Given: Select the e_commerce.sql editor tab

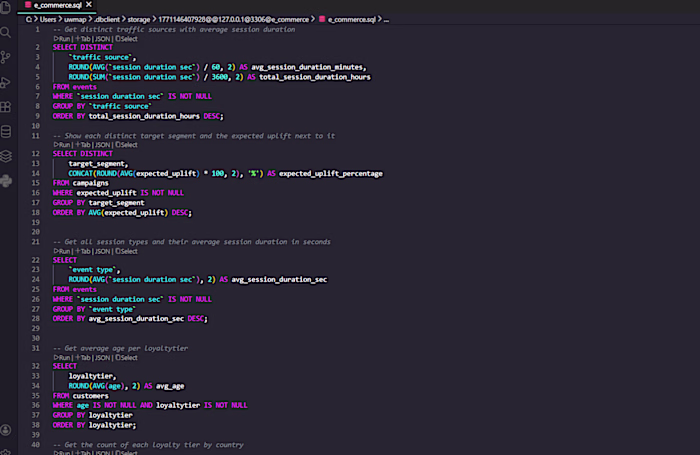Looking at the screenshot, I should point(57,5).
